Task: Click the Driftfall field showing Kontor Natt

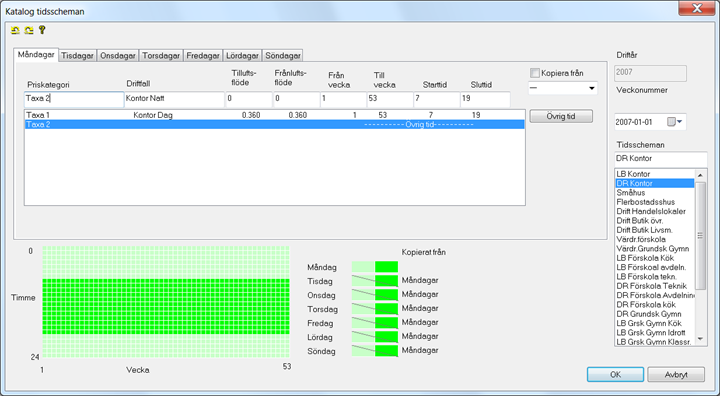Action: 175,99
